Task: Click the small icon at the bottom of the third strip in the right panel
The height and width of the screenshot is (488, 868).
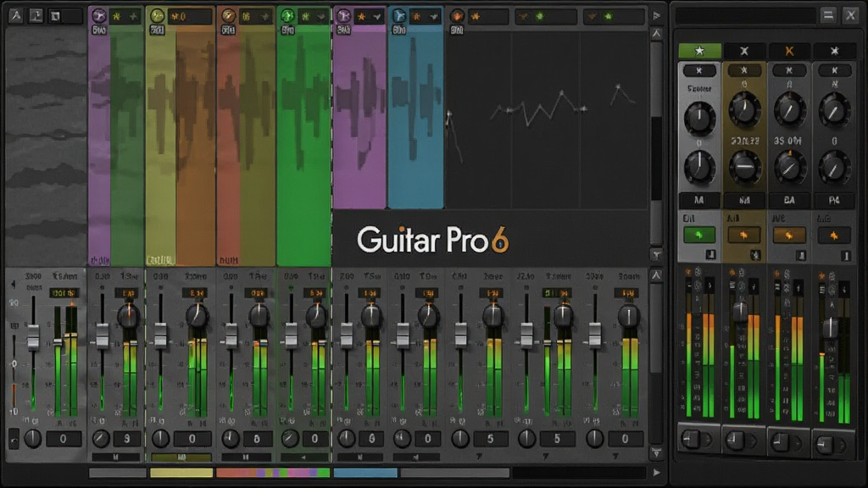Action: 800,254
